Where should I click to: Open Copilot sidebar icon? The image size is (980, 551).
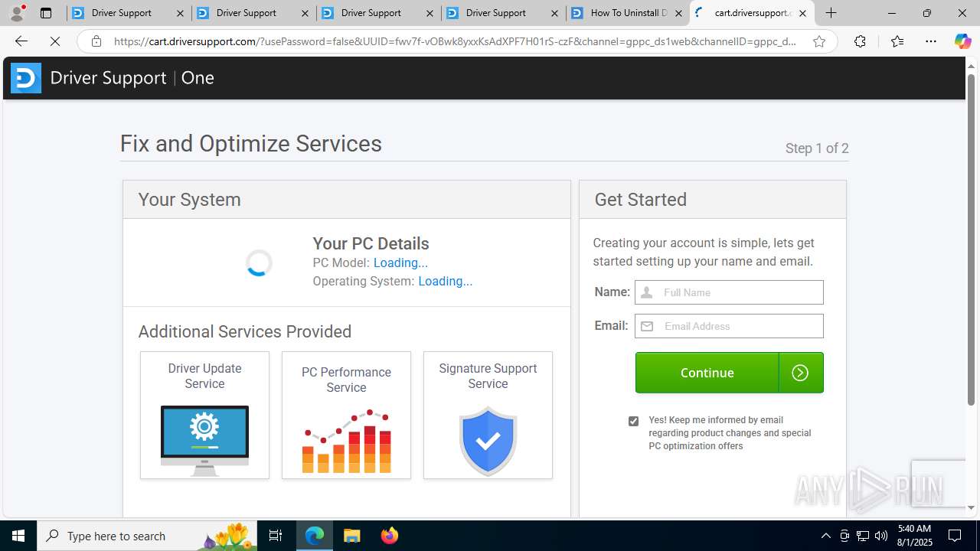(x=962, y=41)
